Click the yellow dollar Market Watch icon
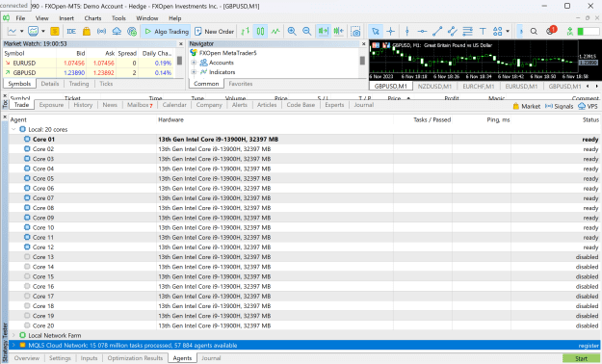Image resolution: width=602 pixels, height=364 pixels. point(55,32)
